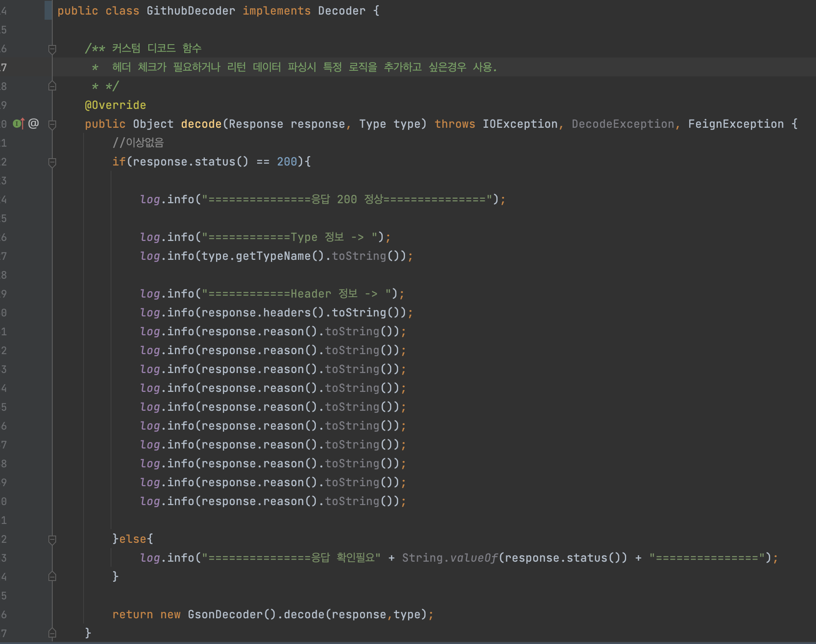Click the 커스텀 디코드 함수 Javadoc line
This screenshot has width=816, height=644.
(143, 48)
